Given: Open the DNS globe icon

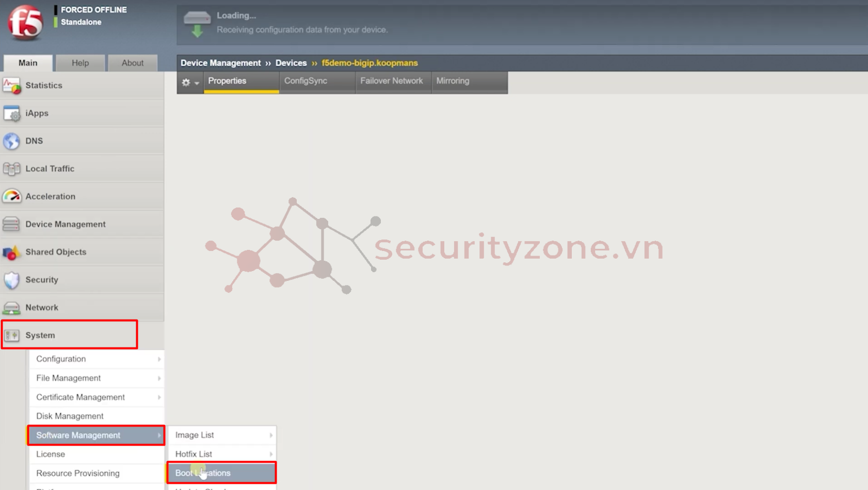Looking at the screenshot, I should [11, 141].
